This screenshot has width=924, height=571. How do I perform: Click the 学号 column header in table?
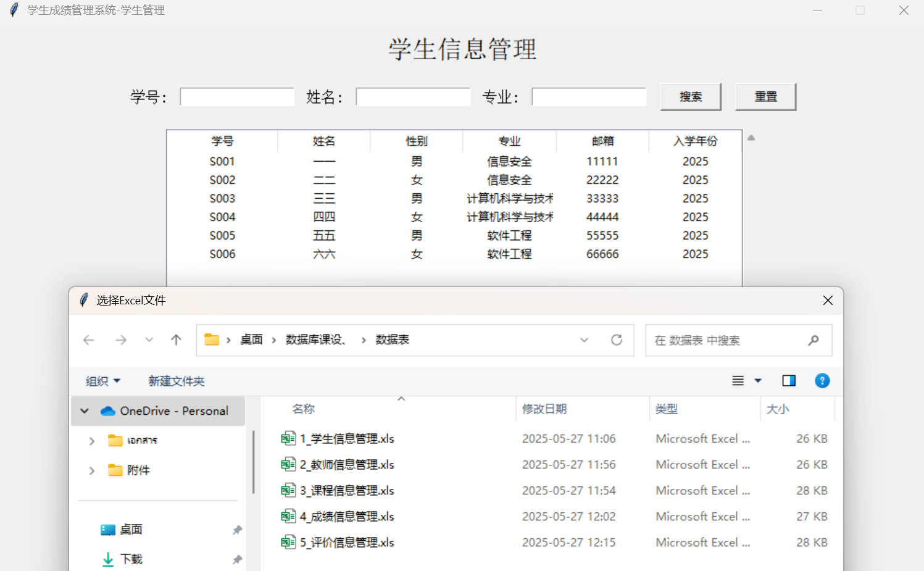coord(222,141)
